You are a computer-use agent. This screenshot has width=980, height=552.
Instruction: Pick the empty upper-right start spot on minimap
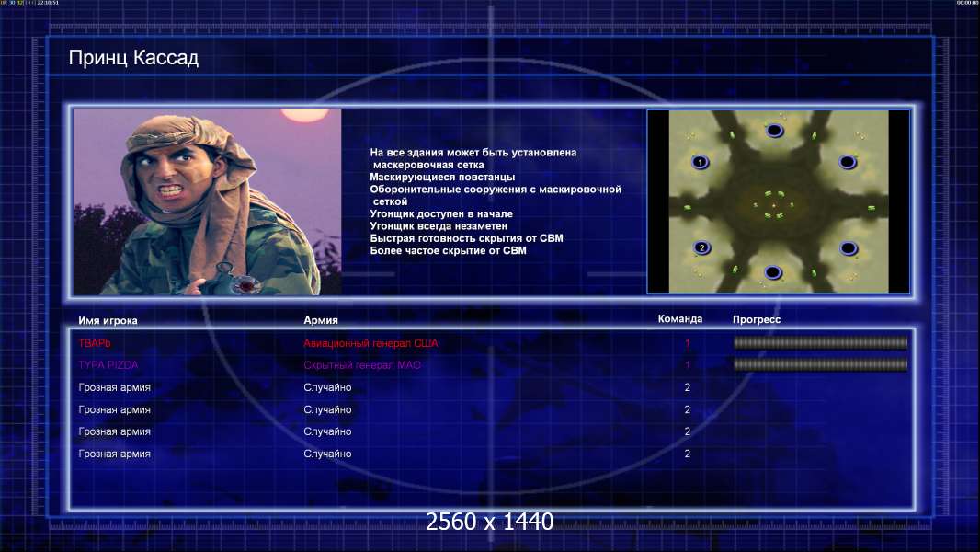click(x=848, y=163)
